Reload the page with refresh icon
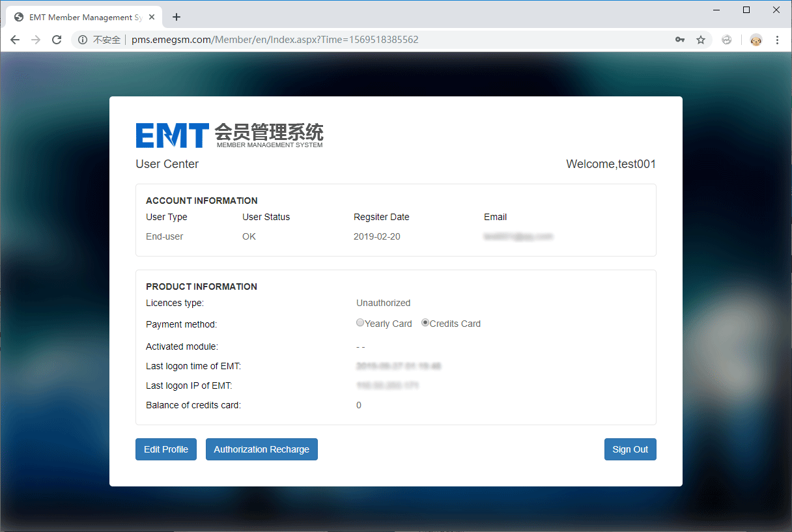This screenshot has height=532, width=792. [57, 40]
